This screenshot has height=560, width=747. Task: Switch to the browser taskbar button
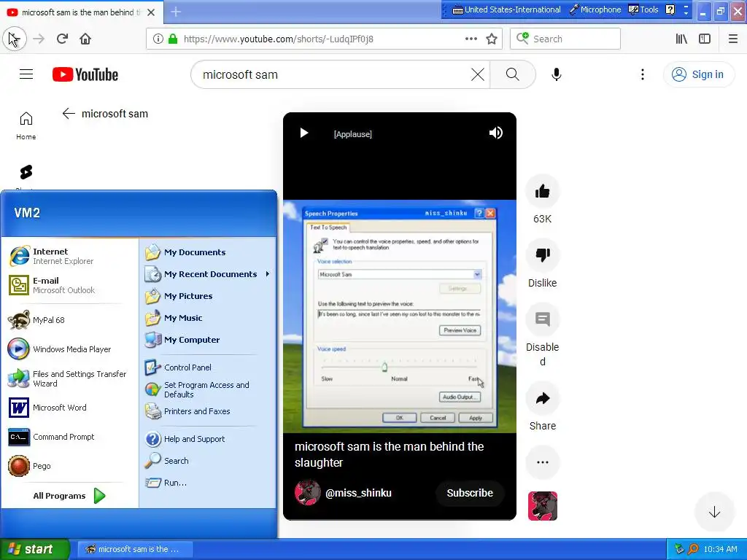[135, 549]
